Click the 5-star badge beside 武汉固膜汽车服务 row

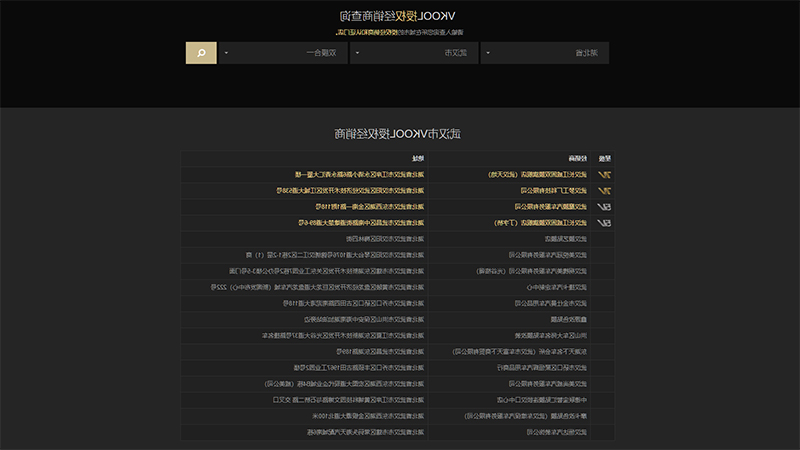[604, 207]
